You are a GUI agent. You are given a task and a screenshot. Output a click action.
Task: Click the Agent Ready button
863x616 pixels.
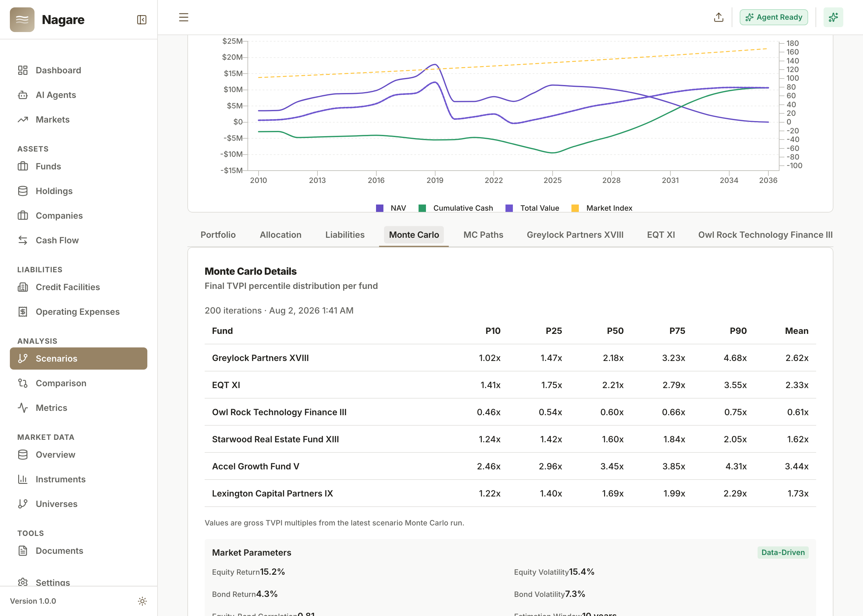coord(774,18)
